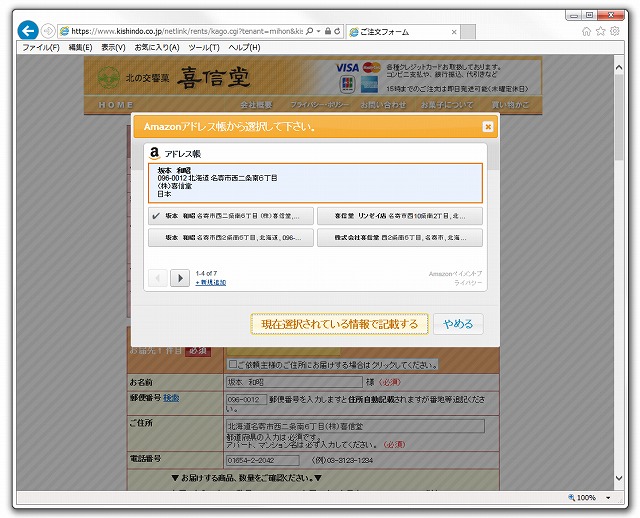Open the Amazonペイメント link
640x518 pixels.
coord(455,273)
